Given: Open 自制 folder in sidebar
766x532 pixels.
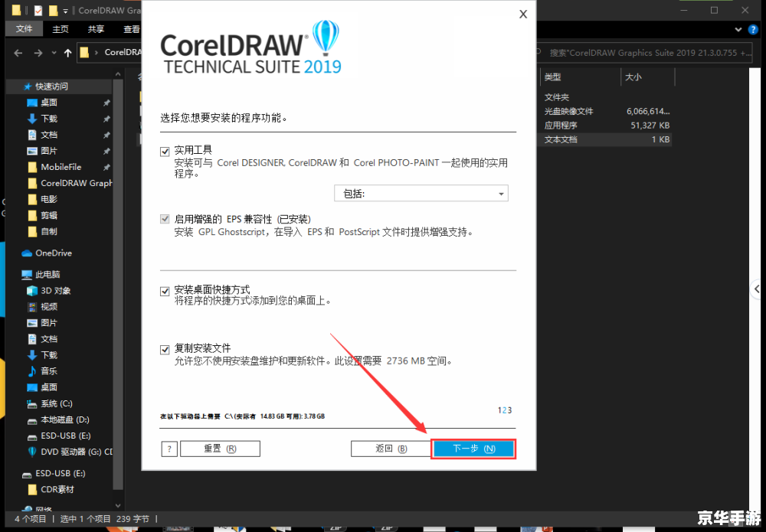Looking at the screenshot, I should point(49,231).
